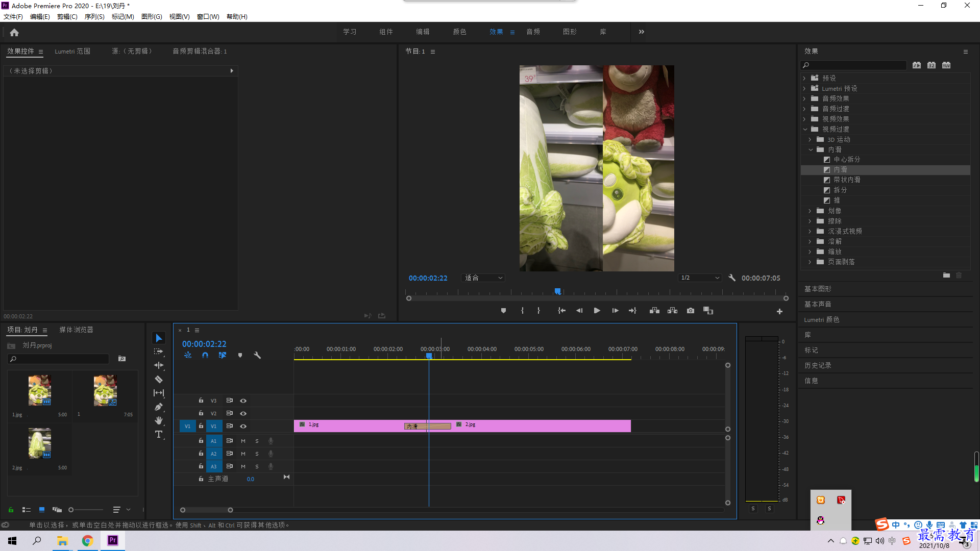This screenshot has width=980, height=551.
Task: Click 32-bit color effects filter icon
Action: coord(932,65)
